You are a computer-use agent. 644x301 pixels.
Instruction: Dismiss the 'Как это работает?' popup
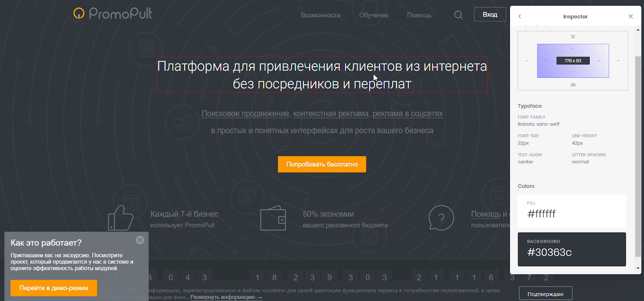[140, 240]
